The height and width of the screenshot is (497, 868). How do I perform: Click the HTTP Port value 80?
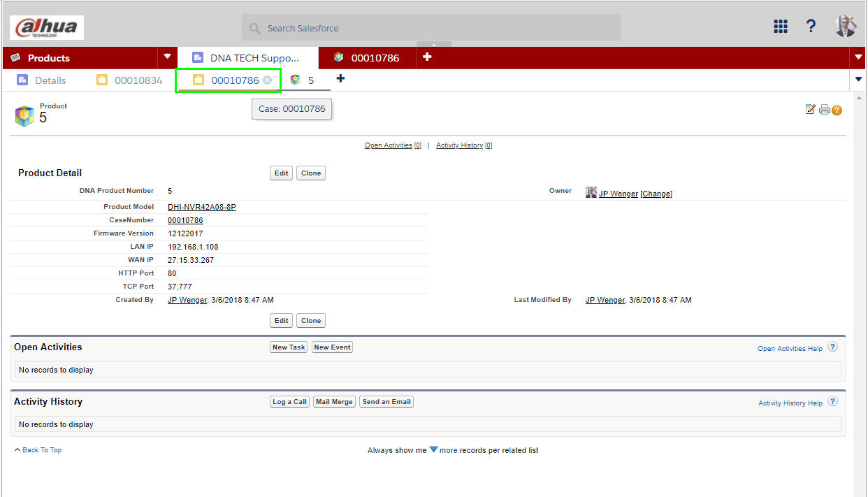(172, 273)
